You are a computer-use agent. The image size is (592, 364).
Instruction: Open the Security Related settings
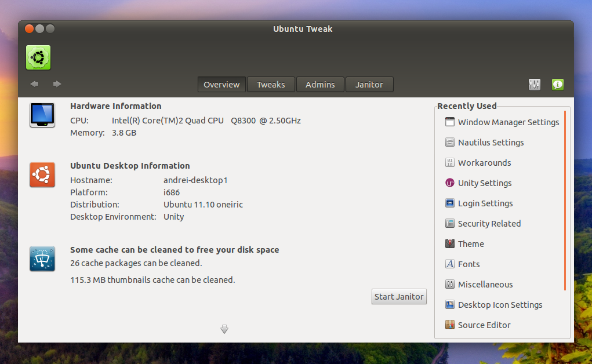489,223
